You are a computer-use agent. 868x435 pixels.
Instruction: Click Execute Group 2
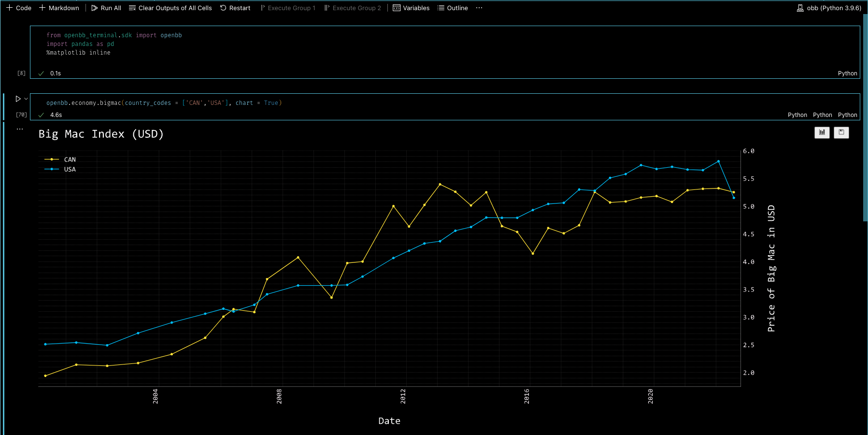[353, 8]
